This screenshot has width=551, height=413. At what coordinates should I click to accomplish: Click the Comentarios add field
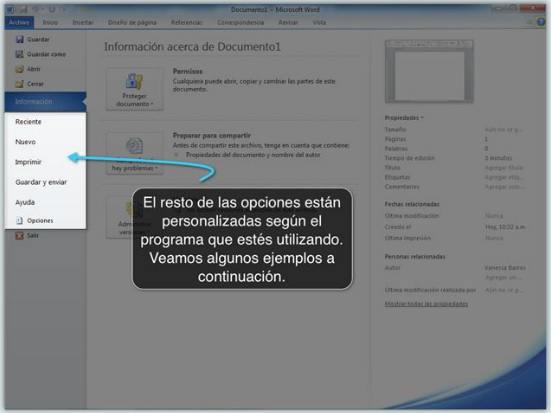[504, 187]
